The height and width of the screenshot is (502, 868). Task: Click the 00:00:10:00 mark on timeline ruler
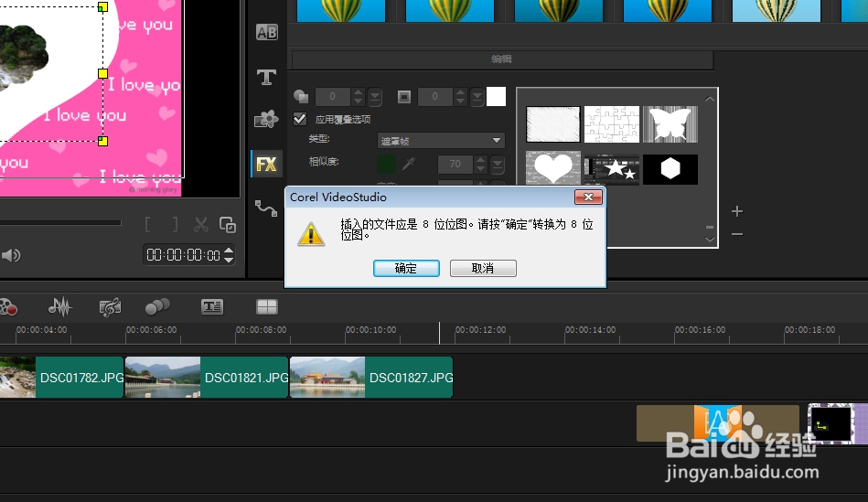point(371,330)
